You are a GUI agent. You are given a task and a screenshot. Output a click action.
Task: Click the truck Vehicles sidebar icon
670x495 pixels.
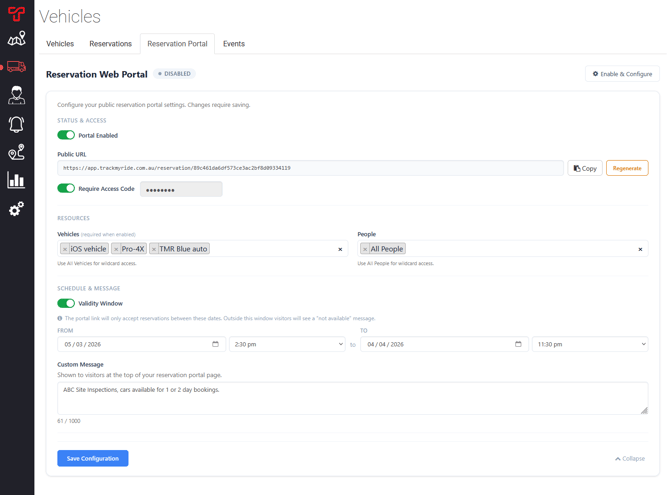tap(16, 67)
